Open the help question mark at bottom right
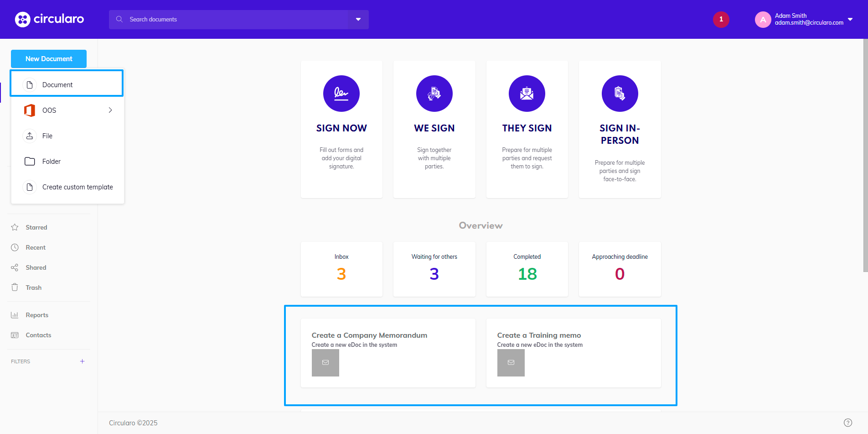The width and height of the screenshot is (868, 434). click(848, 422)
